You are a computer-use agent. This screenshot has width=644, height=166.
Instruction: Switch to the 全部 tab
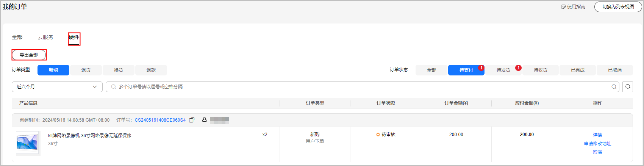coord(17,37)
